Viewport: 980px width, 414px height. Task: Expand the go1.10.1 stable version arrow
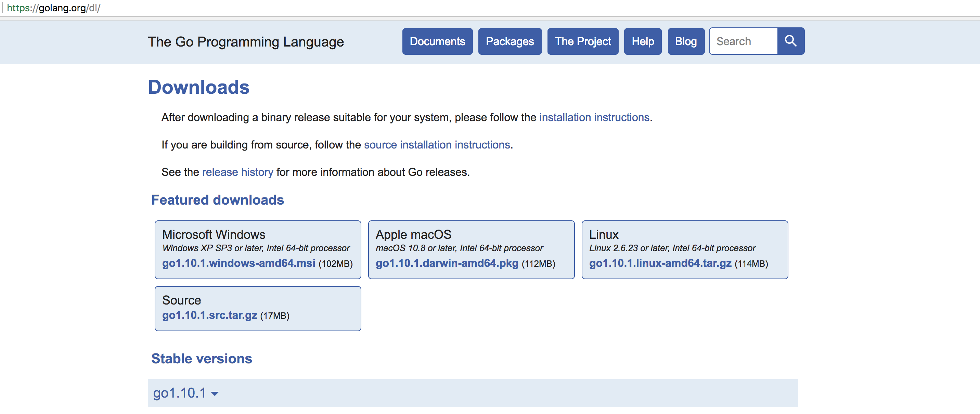tap(215, 393)
